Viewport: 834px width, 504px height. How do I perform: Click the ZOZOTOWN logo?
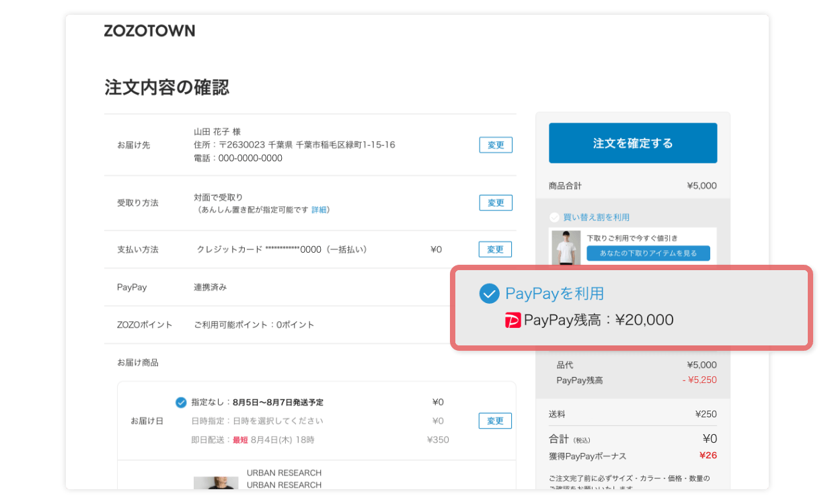149,30
